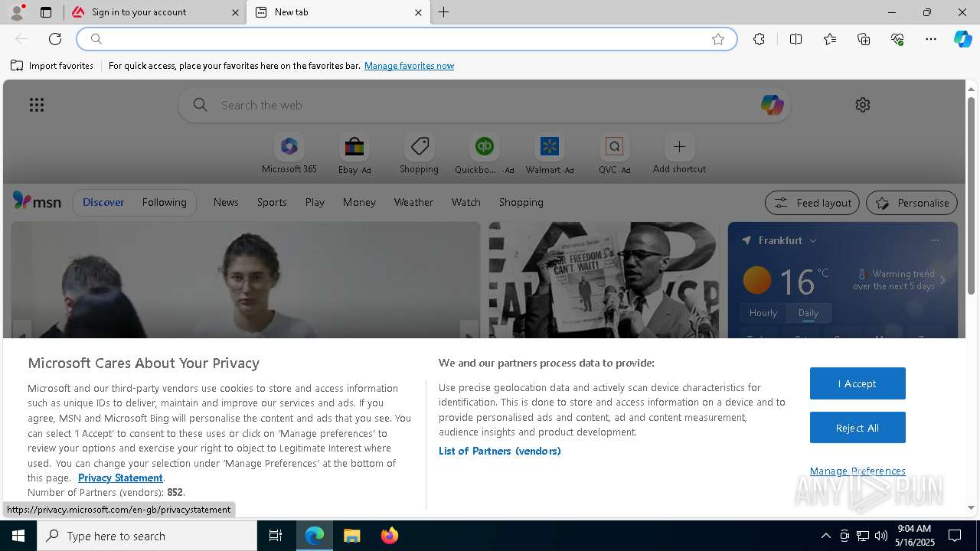Open Feed layout options
This screenshot has height=551, width=980.
[x=813, y=203]
